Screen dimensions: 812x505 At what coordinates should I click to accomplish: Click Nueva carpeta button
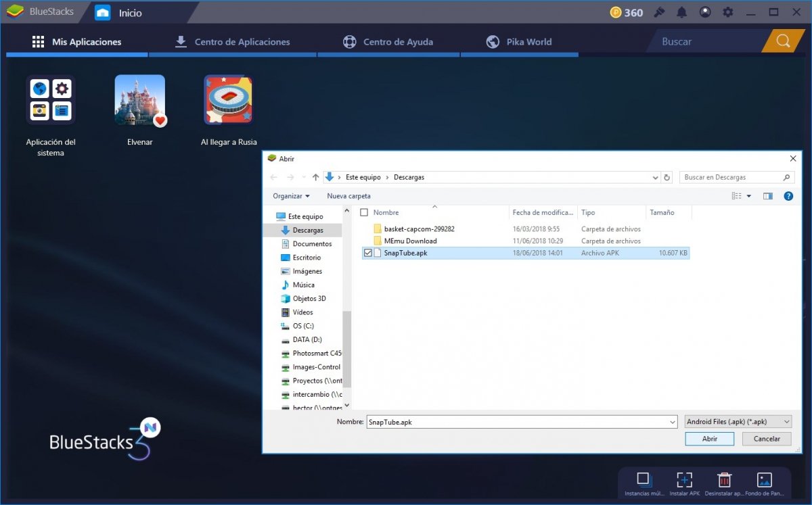348,196
